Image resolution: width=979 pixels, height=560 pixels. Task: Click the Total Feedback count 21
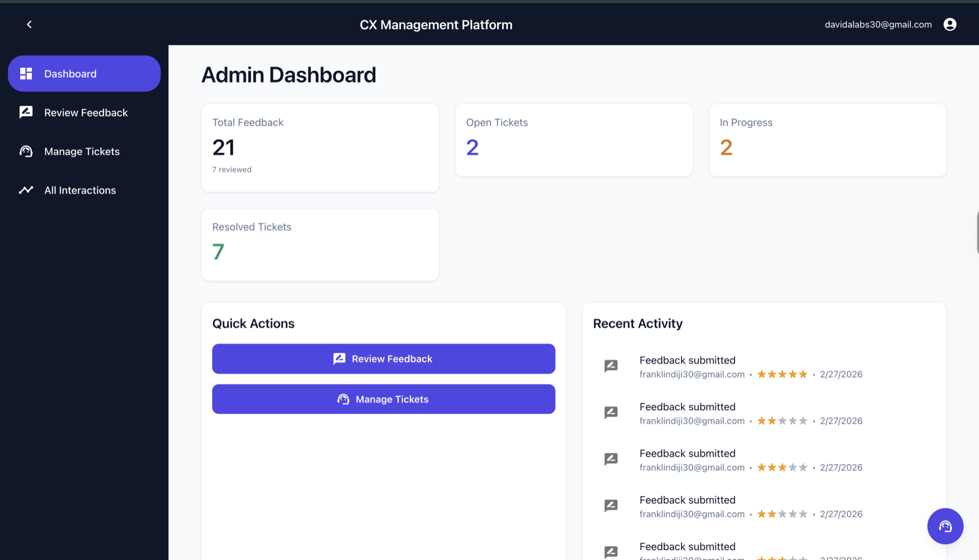(x=224, y=147)
